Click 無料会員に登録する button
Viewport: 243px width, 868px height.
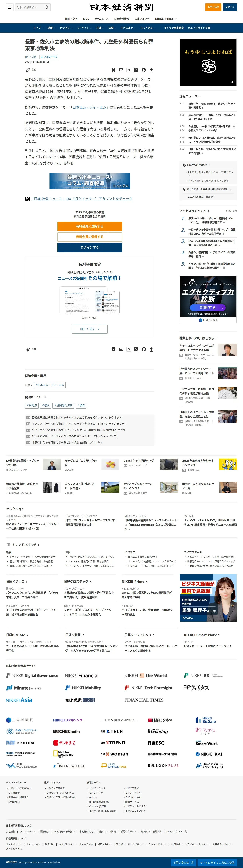tap(90, 237)
